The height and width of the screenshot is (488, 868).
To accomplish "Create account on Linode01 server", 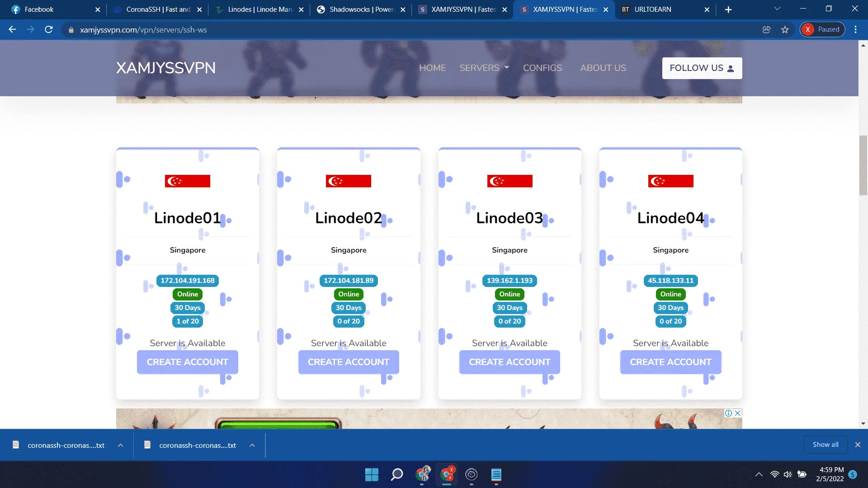I will [188, 362].
